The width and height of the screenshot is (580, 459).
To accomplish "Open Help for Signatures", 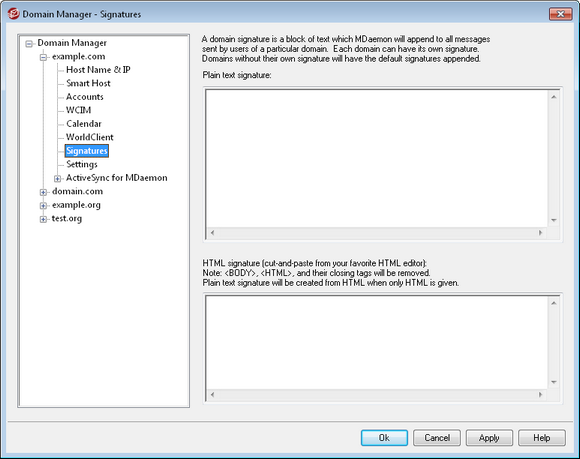I will 542,438.
